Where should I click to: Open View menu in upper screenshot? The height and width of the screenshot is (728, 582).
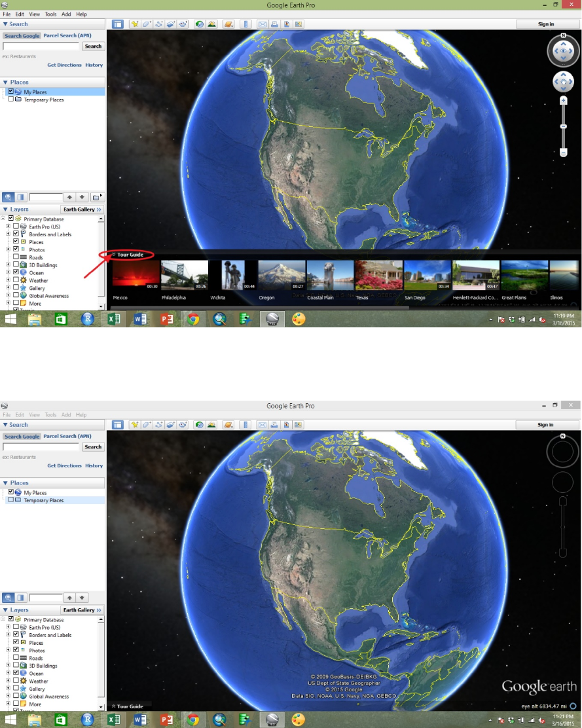(34, 14)
